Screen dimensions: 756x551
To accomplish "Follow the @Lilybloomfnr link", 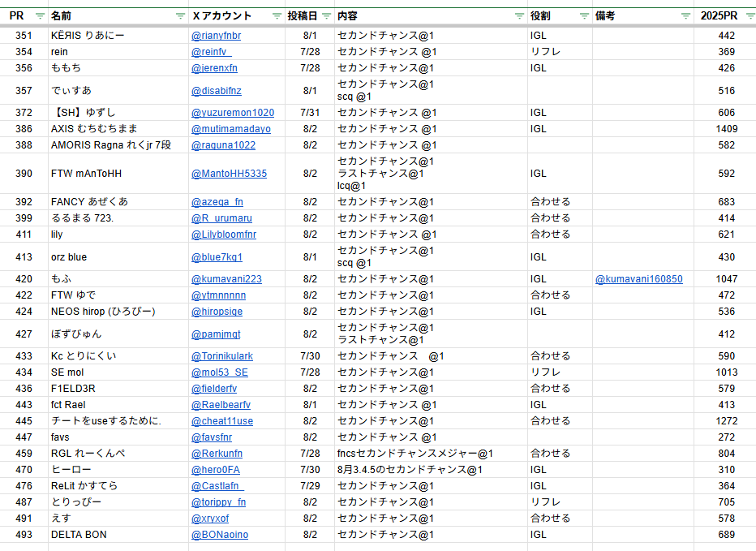I will coord(224,235).
